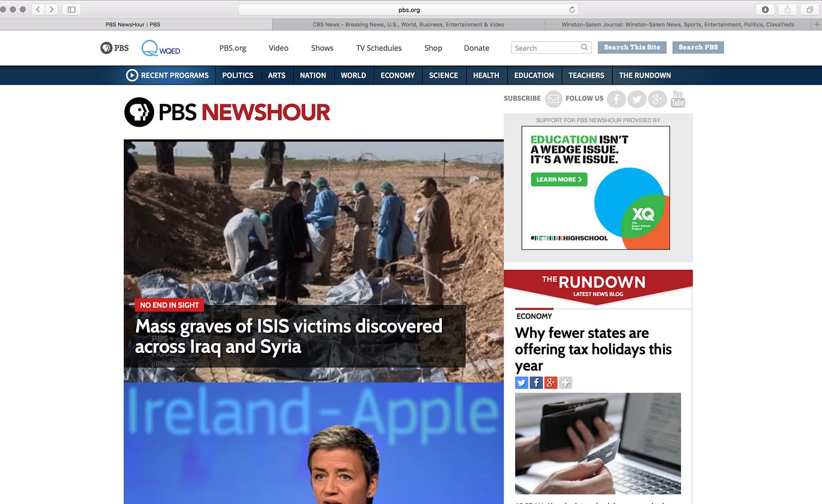
Task: Open the World section
Action: (x=353, y=75)
